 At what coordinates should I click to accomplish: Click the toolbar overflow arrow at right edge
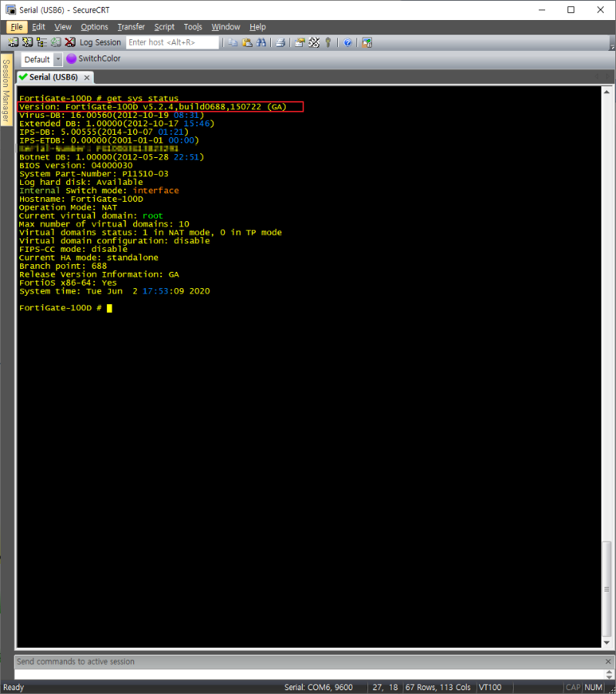tap(612, 46)
